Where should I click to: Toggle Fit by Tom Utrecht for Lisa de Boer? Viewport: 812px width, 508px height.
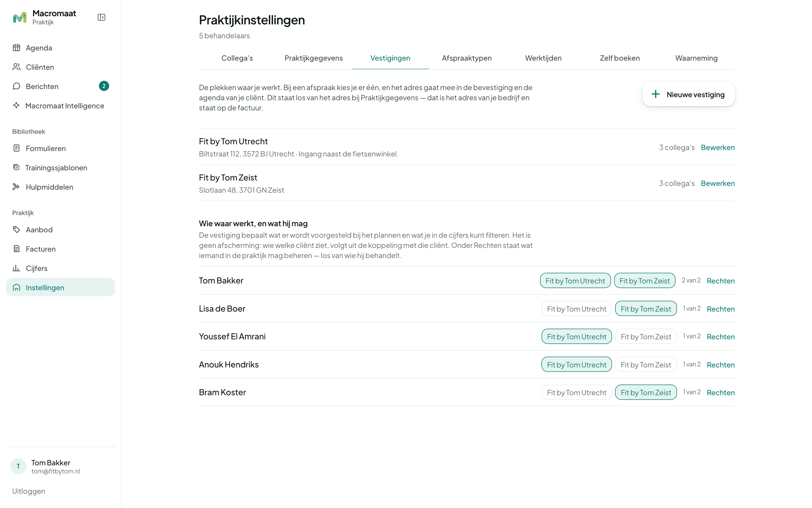click(x=577, y=309)
